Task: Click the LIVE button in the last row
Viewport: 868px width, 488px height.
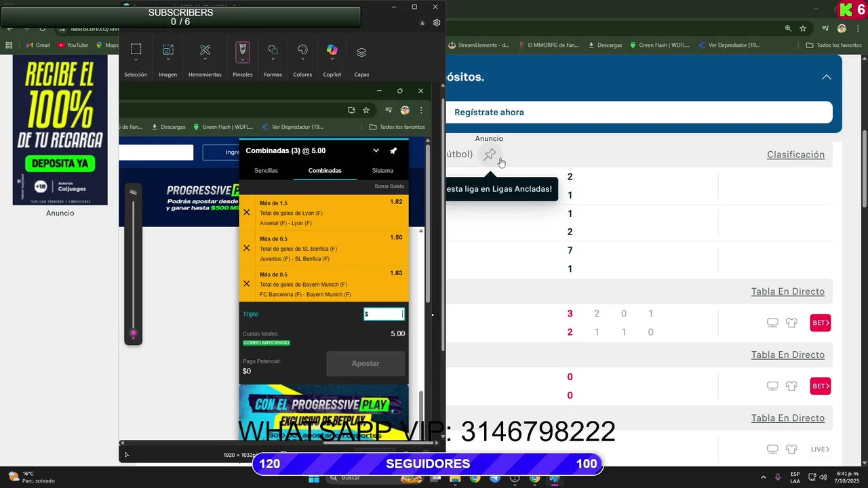Action: coord(821,449)
